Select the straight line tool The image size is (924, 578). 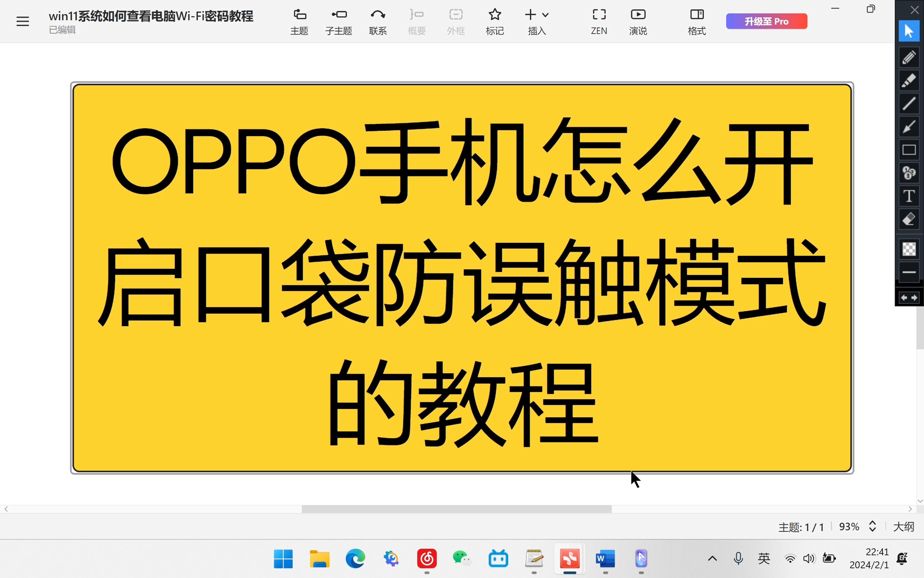pos(909,104)
